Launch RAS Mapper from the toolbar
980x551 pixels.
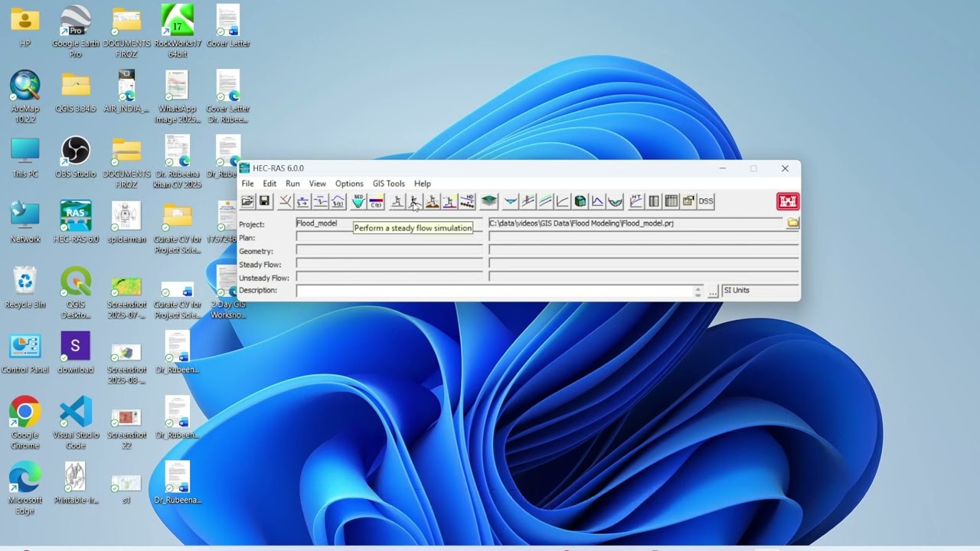tap(488, 201)
